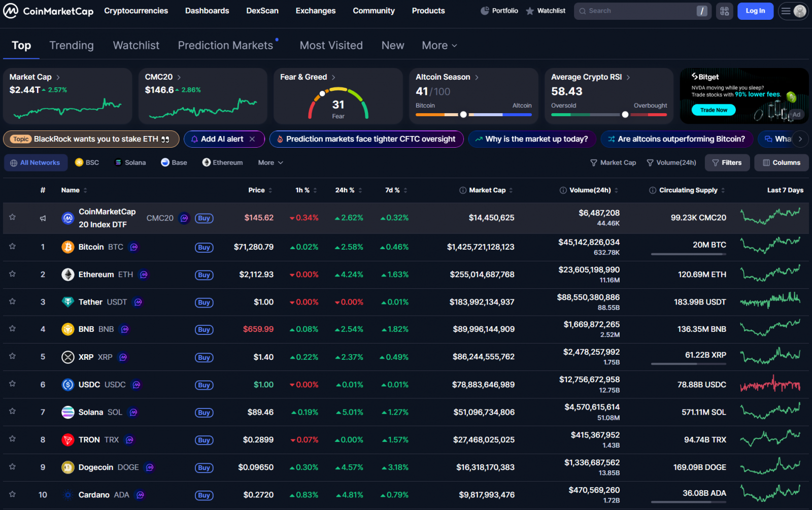Image resolution: width=812 pixels, height=510 pixels.
Task: Open the Exchanges menu
Action: click(x=315, y=11)
